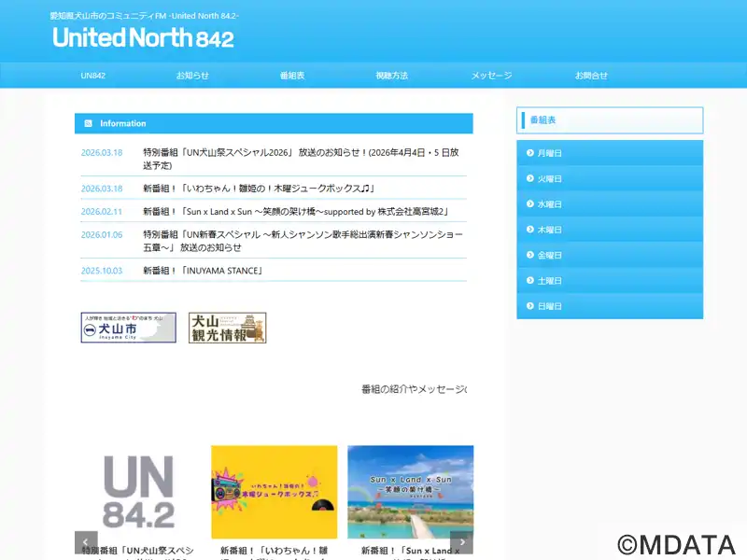Click the carousel previous arrow
Screen dimensions: 747x560
coord(86,542)
